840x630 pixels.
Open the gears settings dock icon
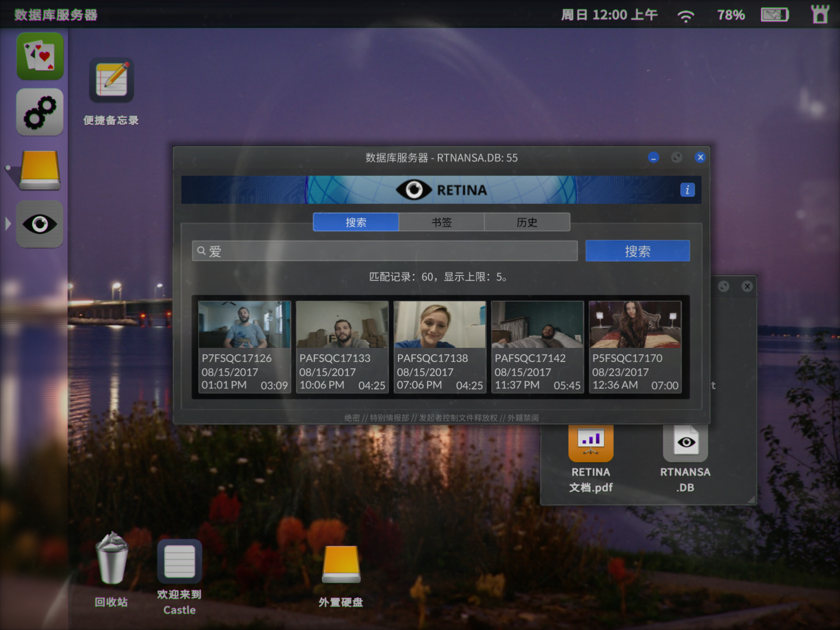coord(40,112)
